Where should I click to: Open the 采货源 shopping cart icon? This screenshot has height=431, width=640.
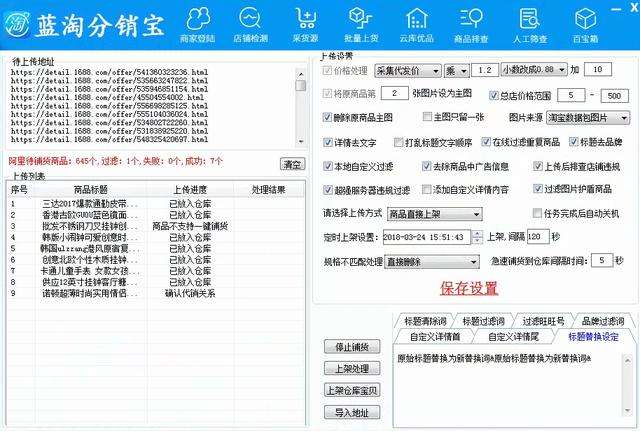point(305,25)
